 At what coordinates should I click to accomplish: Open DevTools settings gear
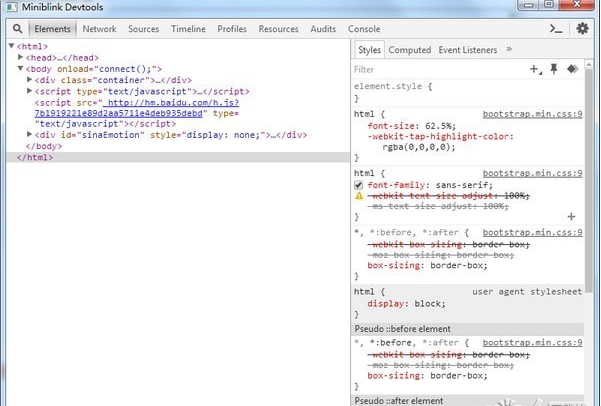coord(582,29)
